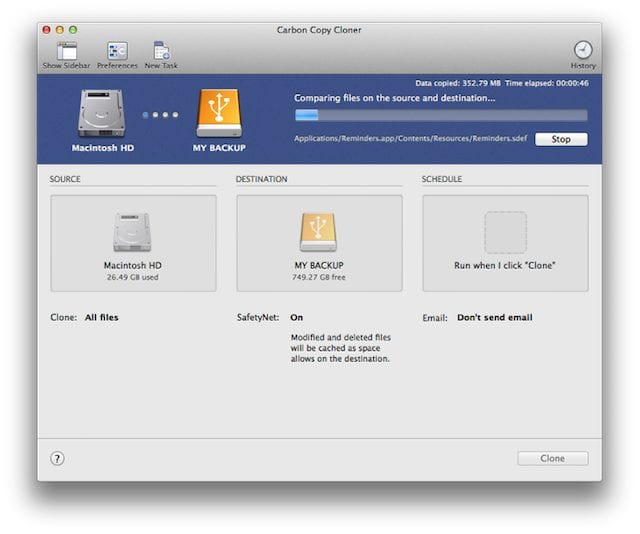This screenshot has width=640, height=534.
Task: Open Preferences from the toolbar
Action: (117, 51)
